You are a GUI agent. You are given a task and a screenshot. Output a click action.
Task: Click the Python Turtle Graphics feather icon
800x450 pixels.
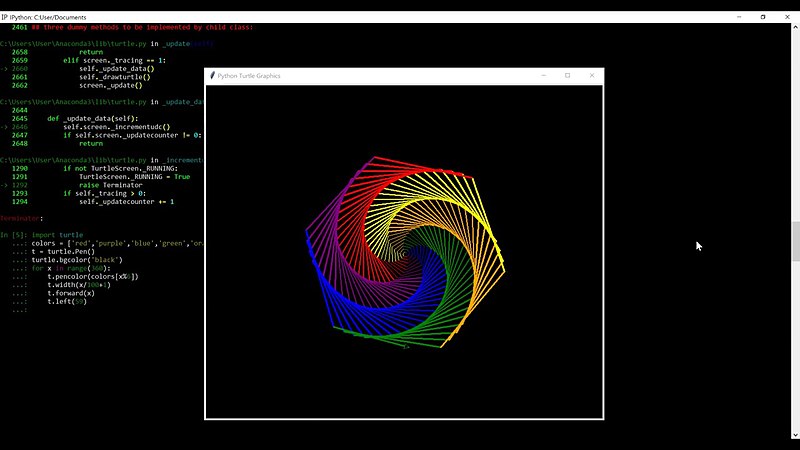coord(212,76)
